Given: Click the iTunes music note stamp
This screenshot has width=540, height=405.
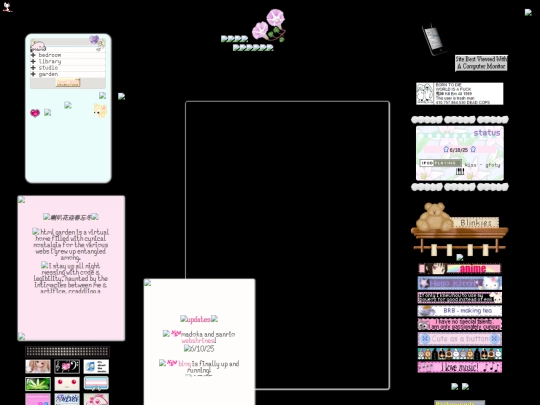Looking at the screenshot, I should click(x=96, y=366).
